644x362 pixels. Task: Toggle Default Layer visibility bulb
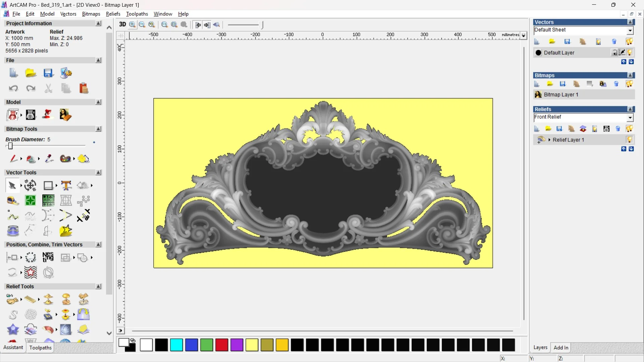[x=630, y=53]
